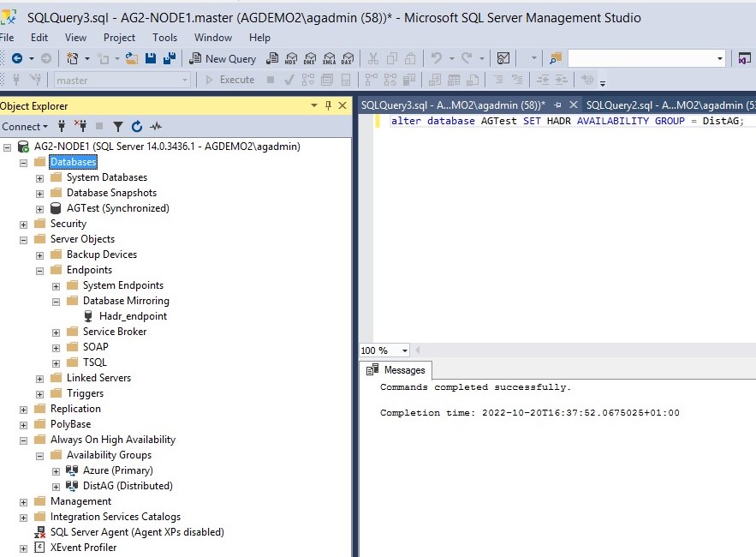Expand the AGTest (Synchronized) database node
756x557 pixels.
tap(40, 208)
